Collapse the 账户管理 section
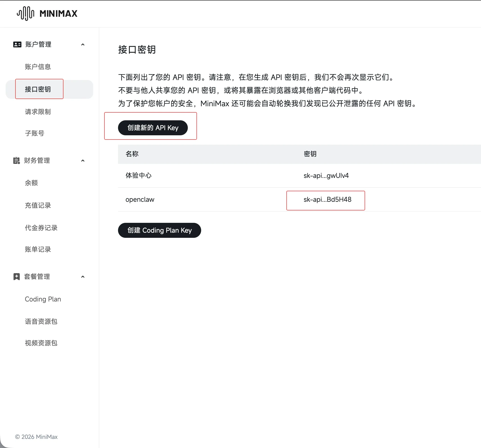The width and height of the screenshot is (481, 448). [x=83, y=44]
